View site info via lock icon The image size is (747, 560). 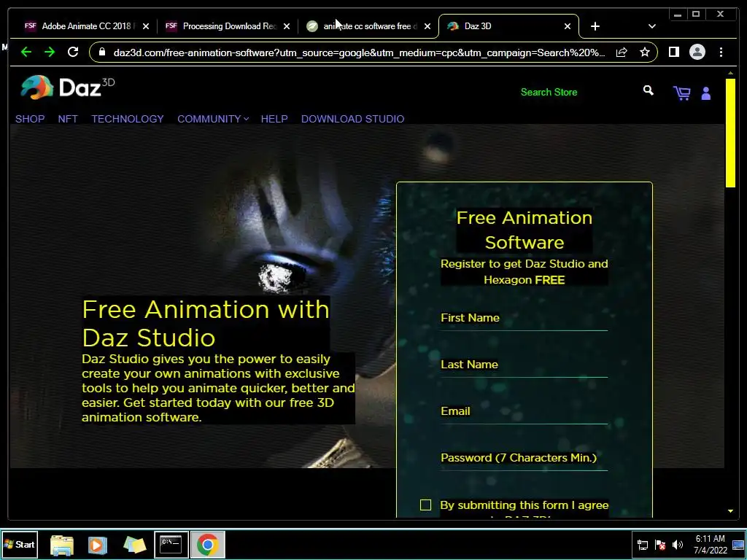coord(102,52)
